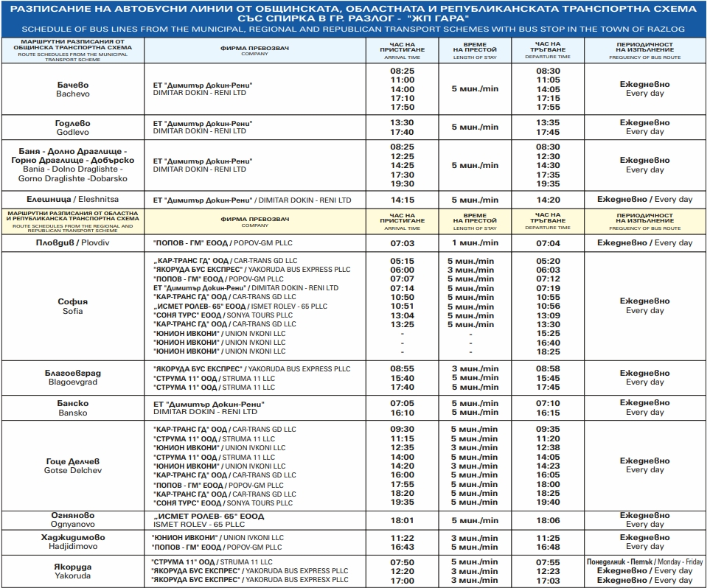Click the Plovdiv departure time 07:04
The height and width of the screenshot is (588, 710).
548,243
